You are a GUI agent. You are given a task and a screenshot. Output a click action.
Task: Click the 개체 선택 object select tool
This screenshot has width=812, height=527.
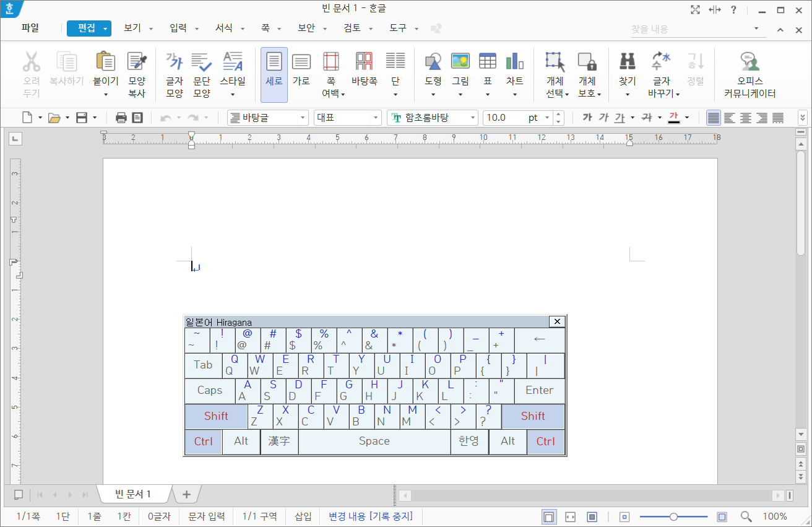click(x=555, y=74)
